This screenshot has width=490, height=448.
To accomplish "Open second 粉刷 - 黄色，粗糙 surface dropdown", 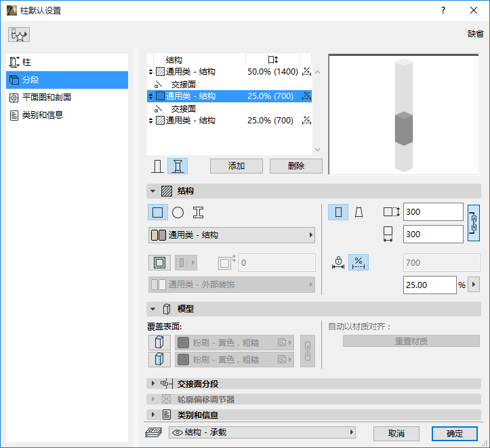I will coord(234,360).
